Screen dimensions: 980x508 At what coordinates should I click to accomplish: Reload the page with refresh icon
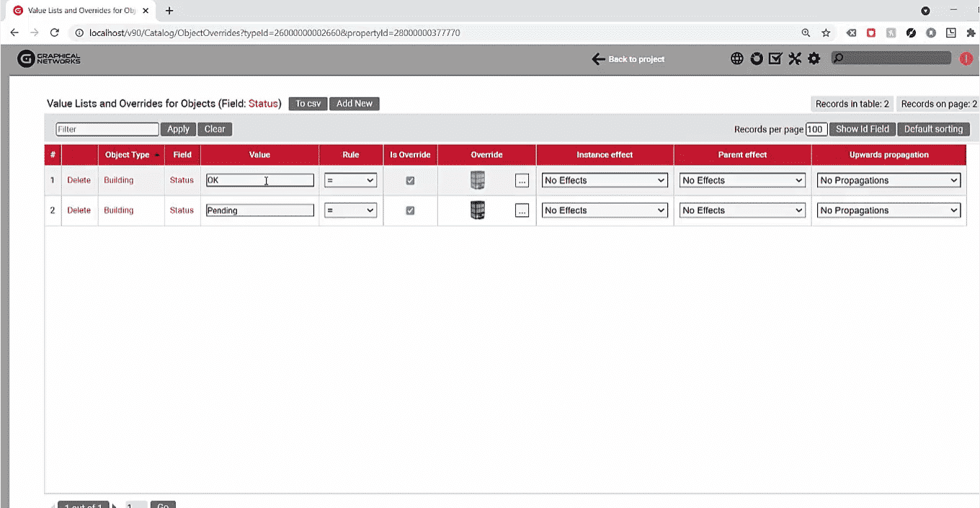pyautogui.click(x=54, y=32)
